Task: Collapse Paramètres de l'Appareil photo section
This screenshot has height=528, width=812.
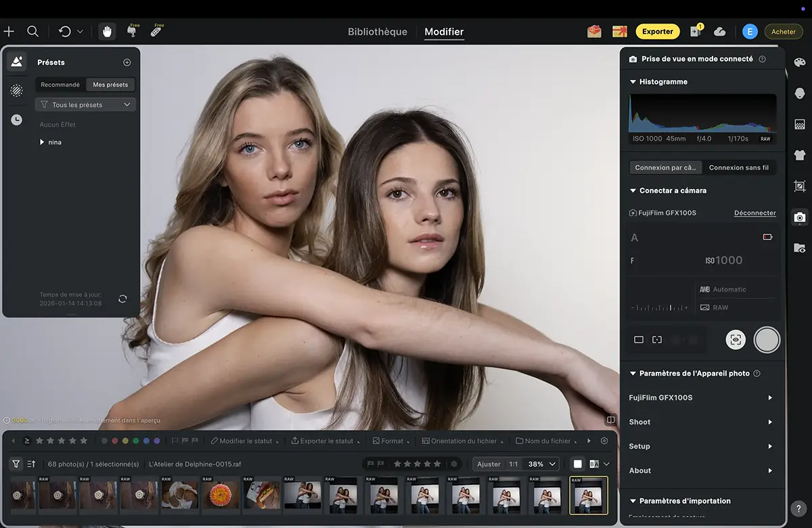Action: coord(633,374)
